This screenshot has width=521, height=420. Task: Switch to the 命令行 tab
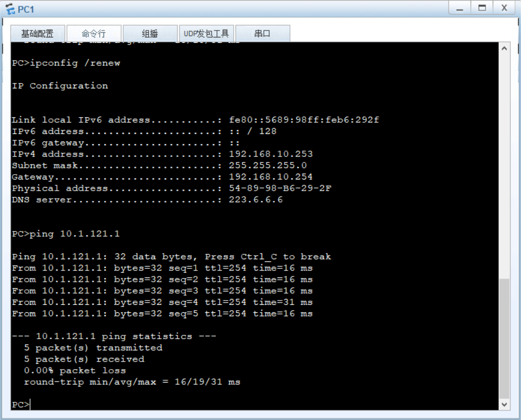[x=94, y=34]
